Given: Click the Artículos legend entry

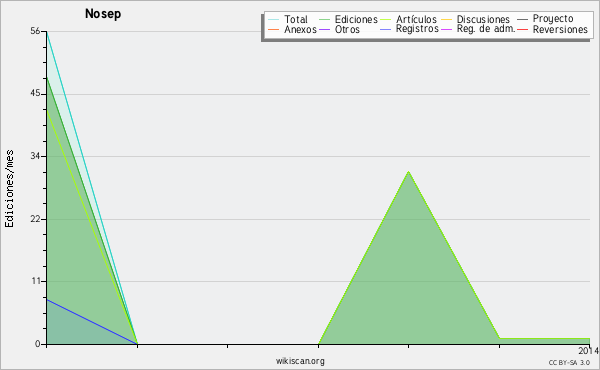Looking at the screenshot, I should tap(408, 20).
